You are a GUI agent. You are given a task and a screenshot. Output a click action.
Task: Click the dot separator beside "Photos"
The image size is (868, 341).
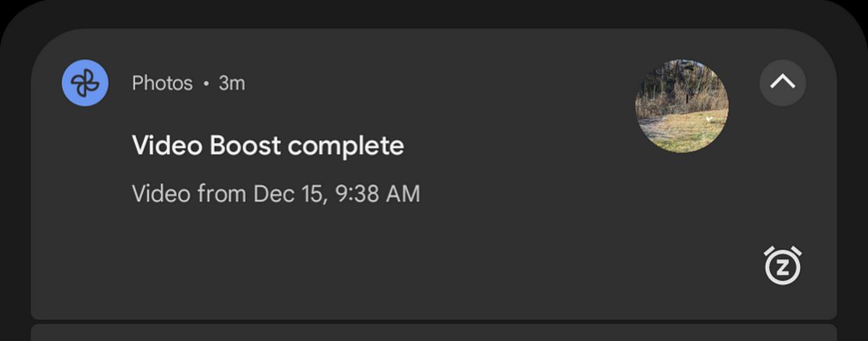(x=206, y=84)
